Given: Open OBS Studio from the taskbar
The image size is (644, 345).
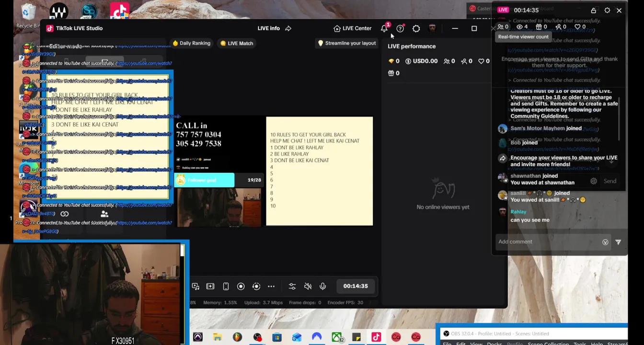Looking at the screenshot, I should (257, 337).
